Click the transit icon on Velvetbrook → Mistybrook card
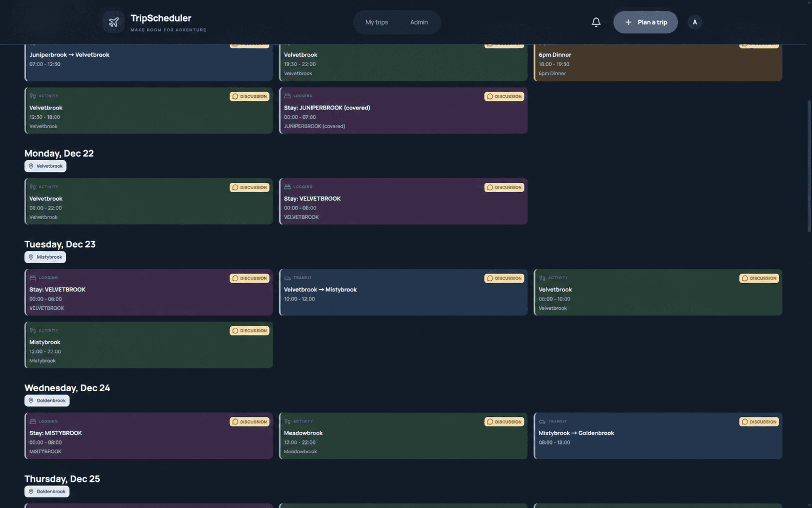The image size is (812, 508). click(287, 278)
